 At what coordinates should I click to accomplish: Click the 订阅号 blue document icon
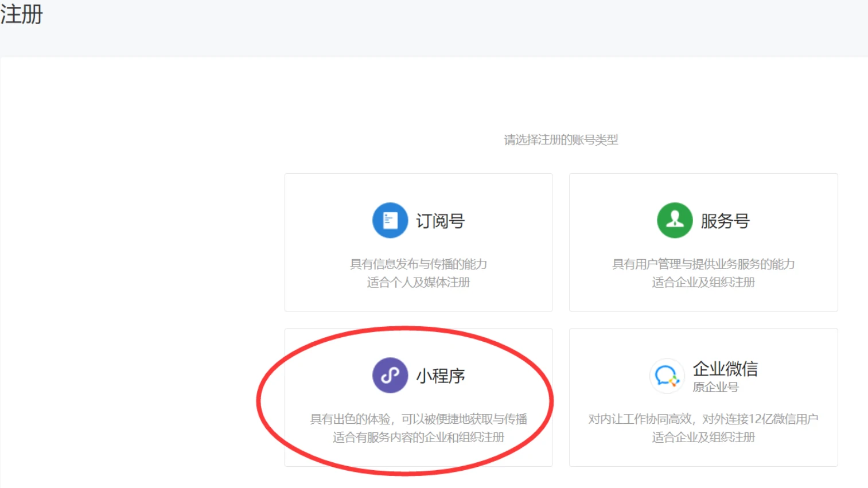pyautogui.click(x=390, y=220)
